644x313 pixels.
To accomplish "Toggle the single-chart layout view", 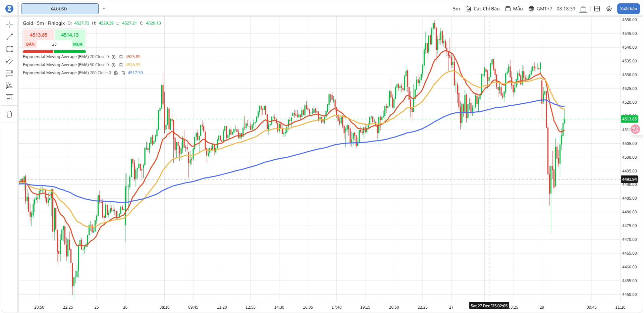I will click(583, 9).
